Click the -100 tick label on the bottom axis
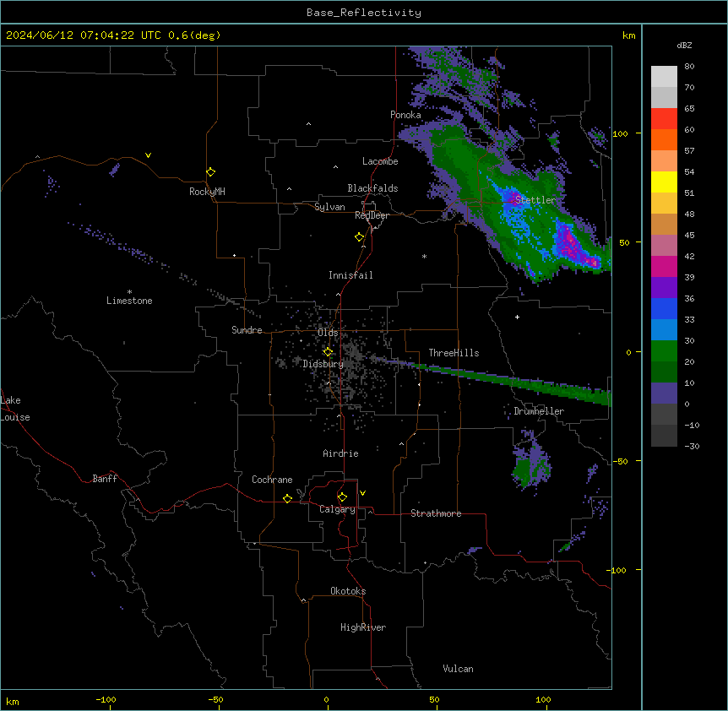 tap(106, 699)
